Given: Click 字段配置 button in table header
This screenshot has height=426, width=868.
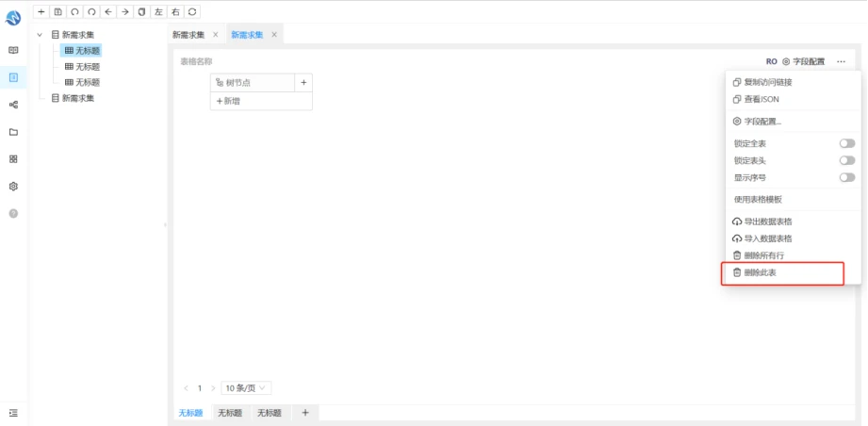Looking at the screenshot, I should point(803,61).
